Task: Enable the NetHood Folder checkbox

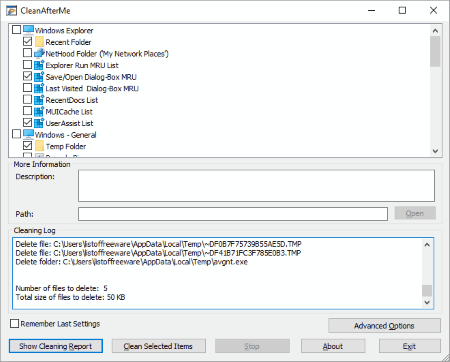Action: click(28, 53)
